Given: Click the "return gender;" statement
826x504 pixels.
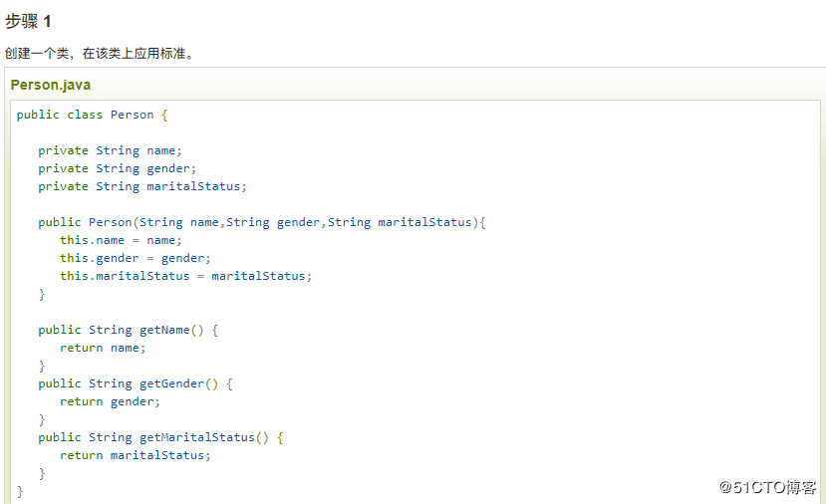Looking at the screenshot, I should coord(110,401).
